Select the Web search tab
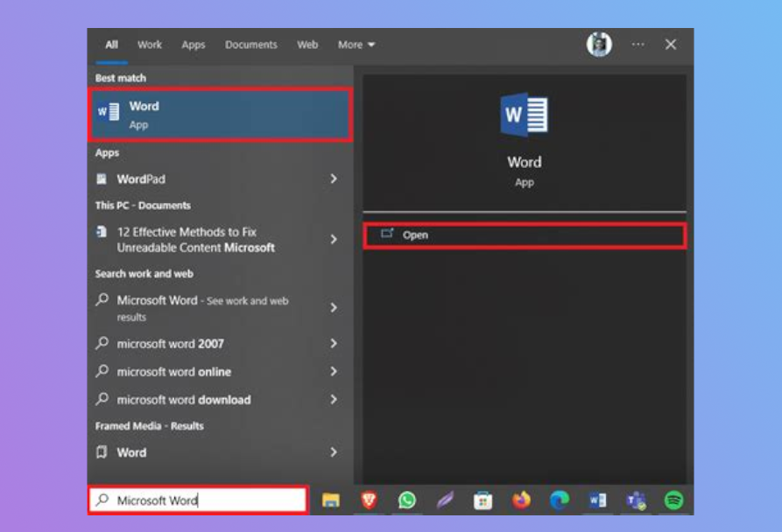The height and width of the screenshot is (532, 782). point(307,45)
